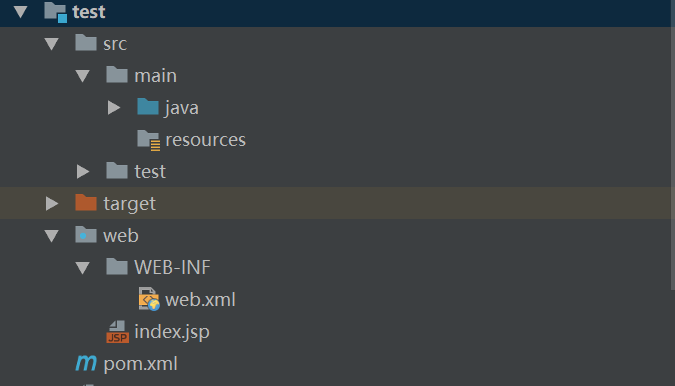The width and height of the screenshot is (675, 386).
Task: Click the vertical scrollbar on right edge
Action: 672,145
